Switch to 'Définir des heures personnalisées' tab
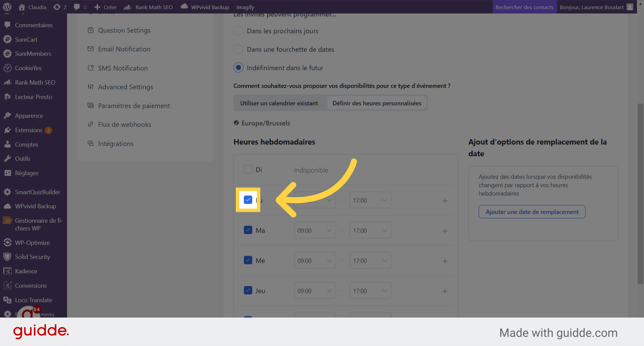 pyautogui.click(x=377, y=103)
